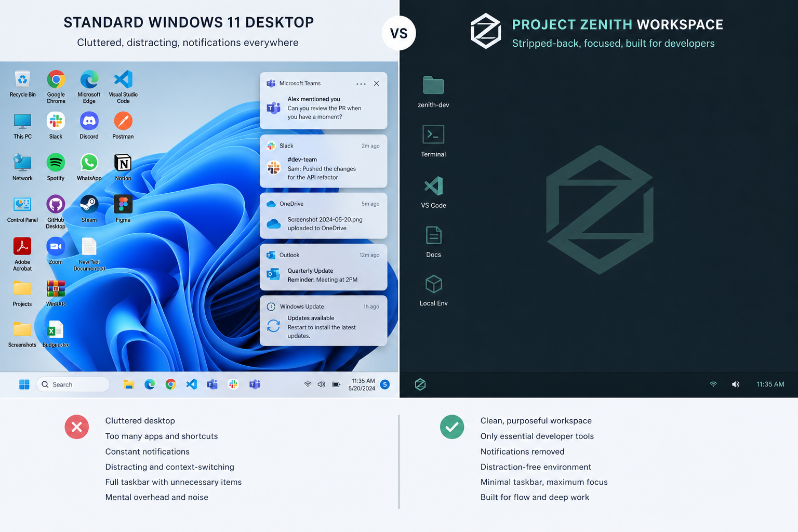
Task: Click the volume icon in Zenith taskbar
Action: tap(736, 384)
